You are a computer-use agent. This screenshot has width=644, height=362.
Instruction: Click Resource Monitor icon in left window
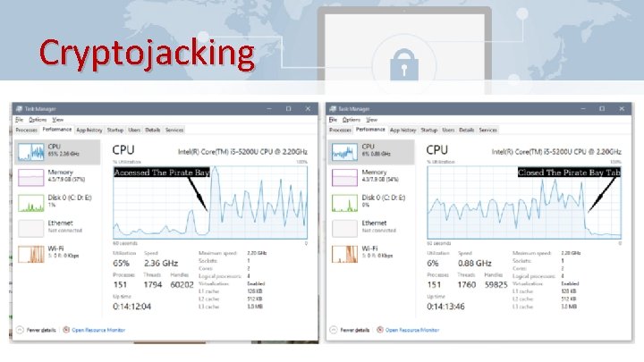(66, 330)
